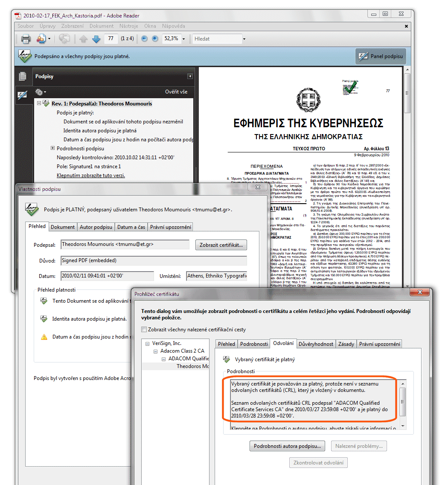
Task: Zoom in with the plus icon
Action: [x=155, y=39]
